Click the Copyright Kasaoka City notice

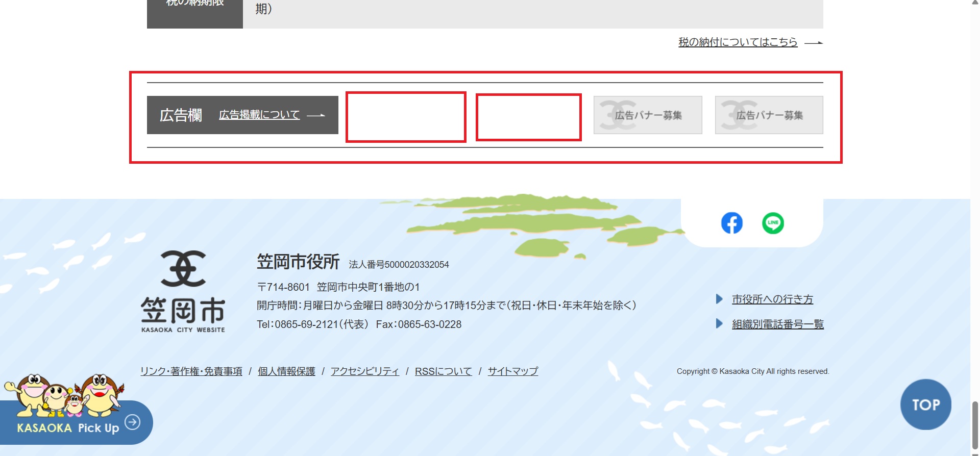click(753, 371)
